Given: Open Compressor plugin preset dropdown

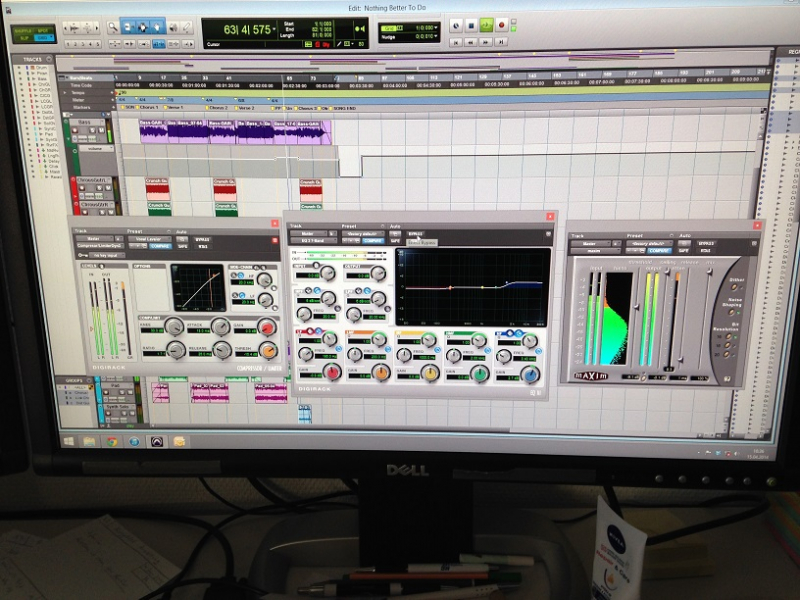Looking at the screenshot, I should pyautogui.click(x=151, y=239).
